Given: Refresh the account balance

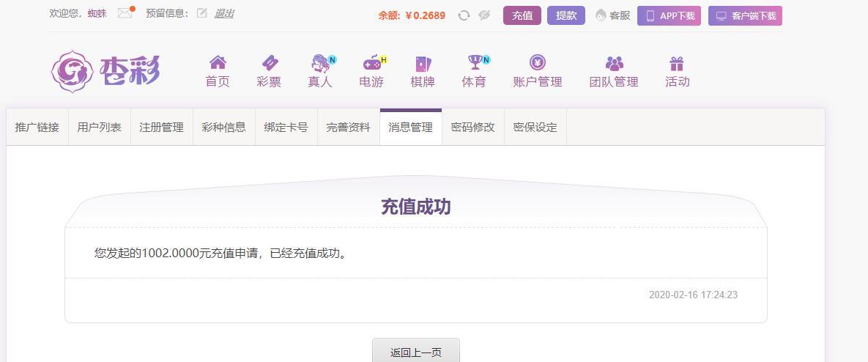Looking at the screenshot, I should tap(464, 15).
